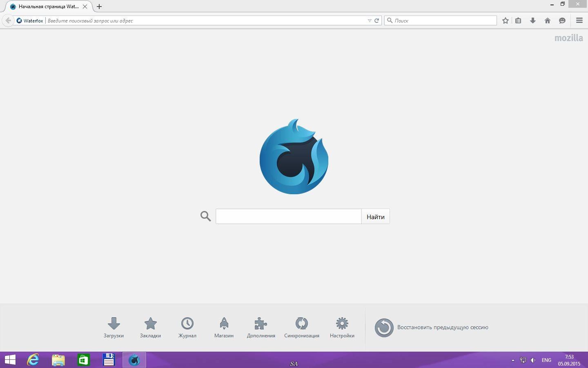Open the hamburger main menu
Screen dimensions: 588x368
pyautogui.click(x=579, y=20)
